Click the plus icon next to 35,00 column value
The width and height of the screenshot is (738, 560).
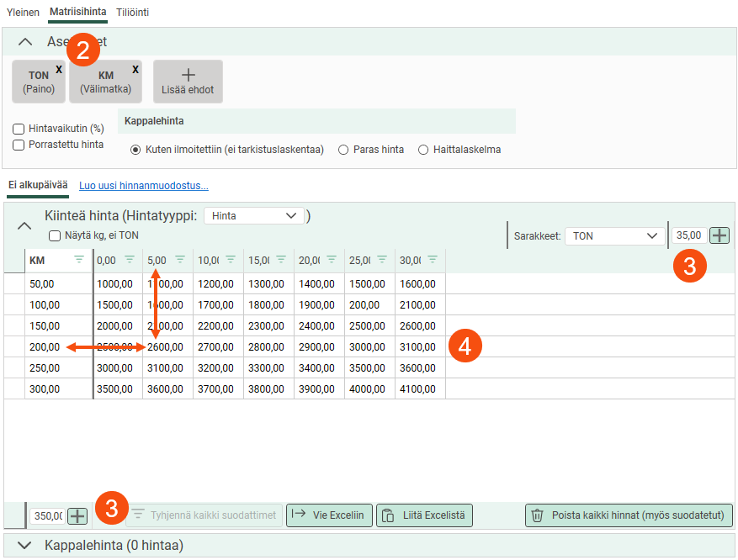(x=719, y=235)
